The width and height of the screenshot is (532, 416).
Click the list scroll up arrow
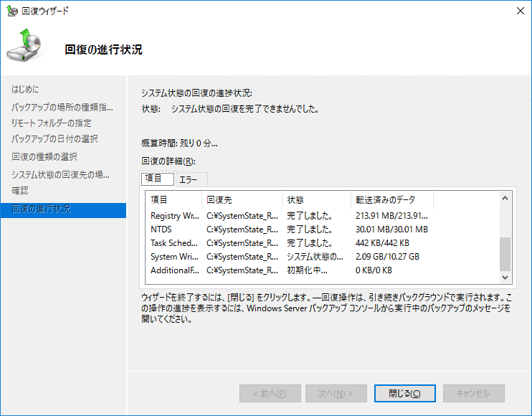[505, 198]
